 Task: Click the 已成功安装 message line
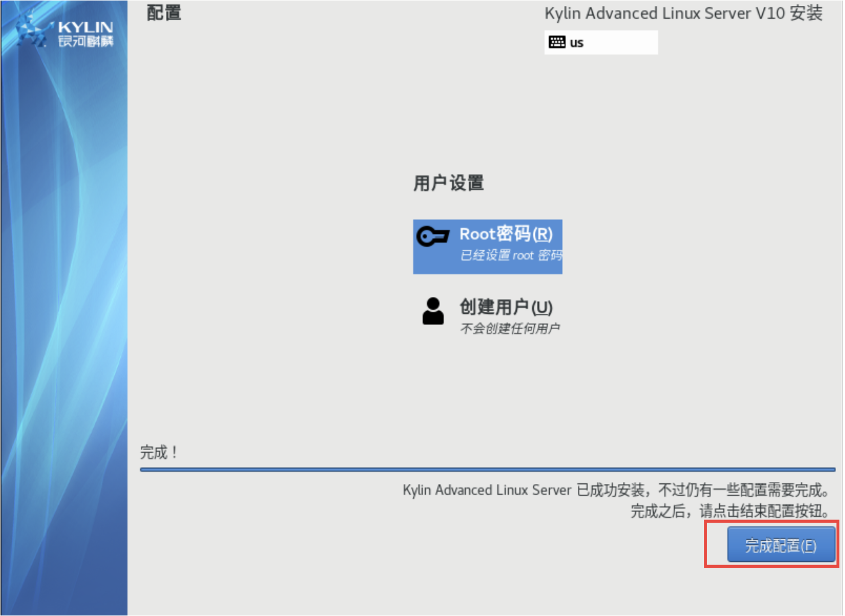click(616, 490)
